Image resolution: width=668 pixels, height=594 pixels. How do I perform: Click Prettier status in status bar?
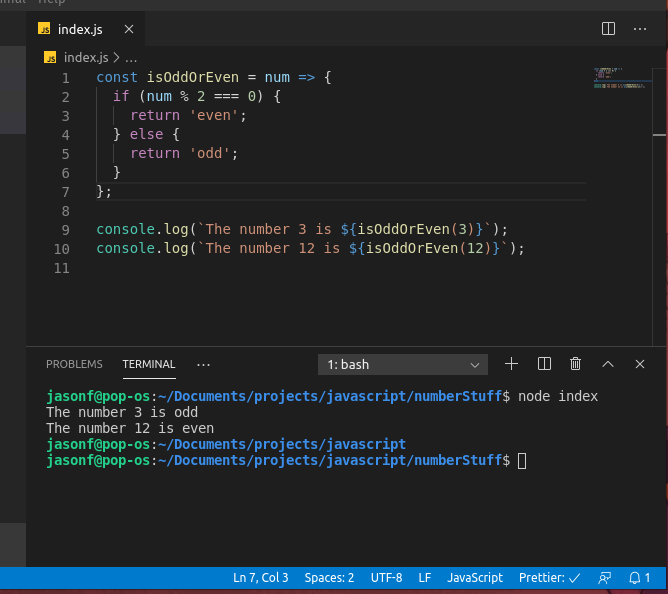[549, 578]
